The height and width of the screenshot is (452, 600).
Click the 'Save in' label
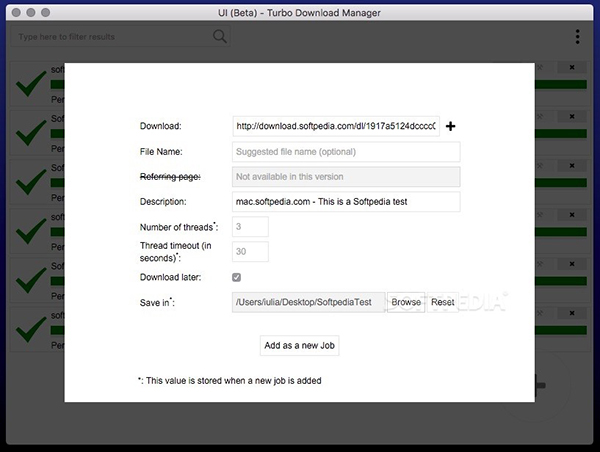155,303
